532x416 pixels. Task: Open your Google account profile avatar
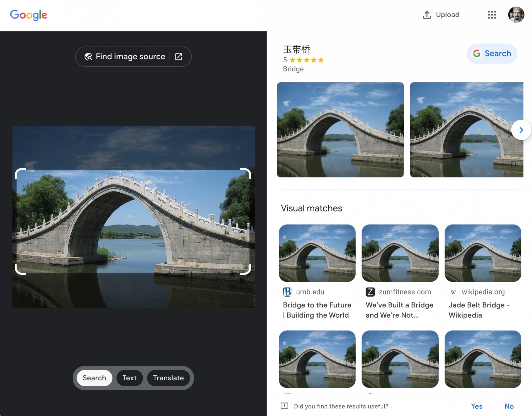point(516,15)
